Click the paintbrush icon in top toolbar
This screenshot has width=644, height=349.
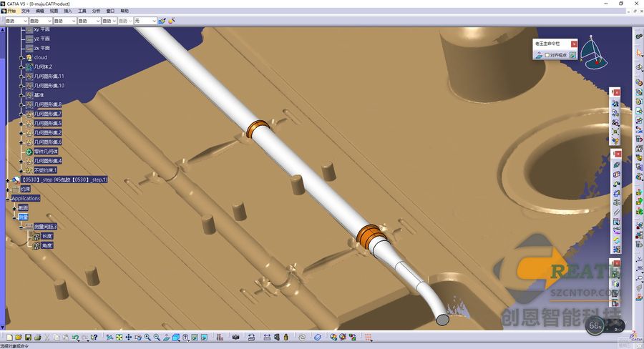click(x=162, y=21)
